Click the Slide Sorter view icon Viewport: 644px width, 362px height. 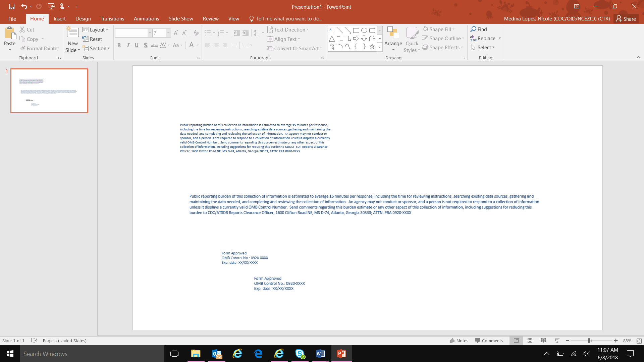click(530, 341)
